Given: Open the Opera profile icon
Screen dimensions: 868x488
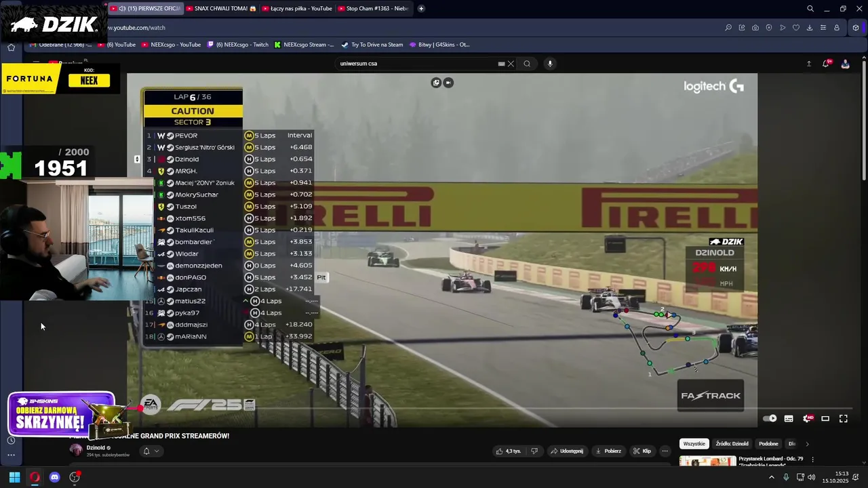Looking at the screenshot, I should click(837, 28).
